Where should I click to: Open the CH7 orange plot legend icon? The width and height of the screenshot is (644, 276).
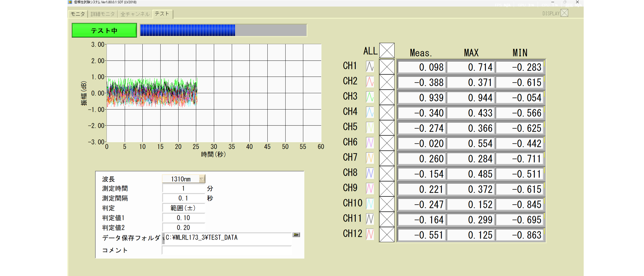point(370,158)
